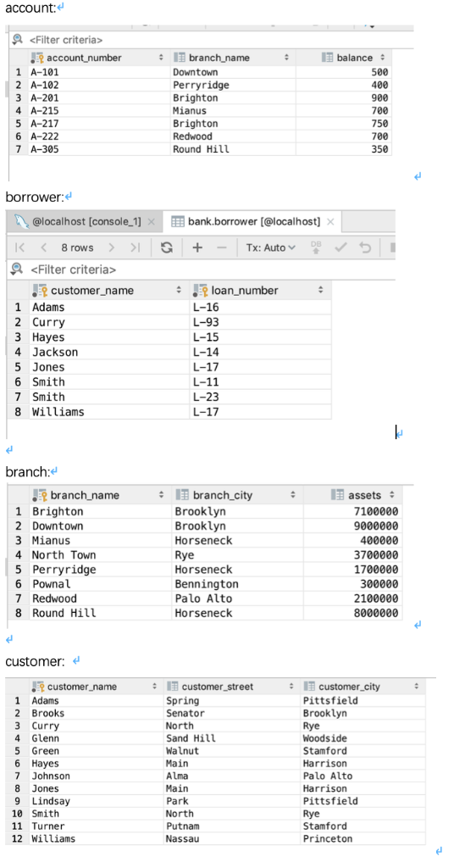Viewport: 465px width, 868px height.
Task: Click the MySQL dolphin icon on console tab
Action: click(21, 221)
